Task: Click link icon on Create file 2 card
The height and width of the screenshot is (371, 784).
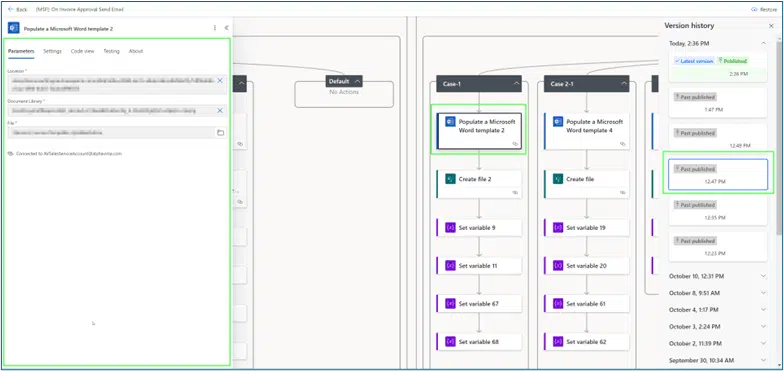Action: tap(515, 192)
